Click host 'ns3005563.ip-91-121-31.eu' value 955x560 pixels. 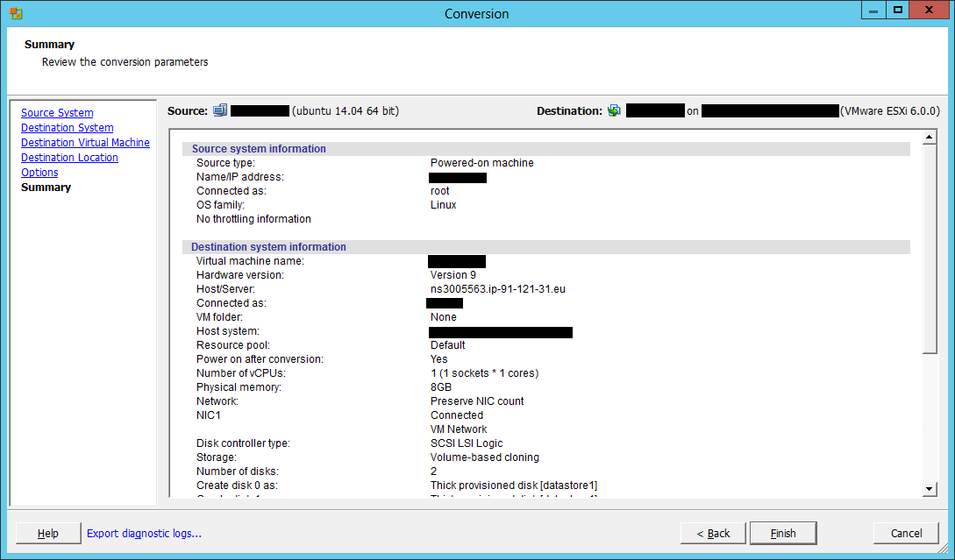coord(497,288)
